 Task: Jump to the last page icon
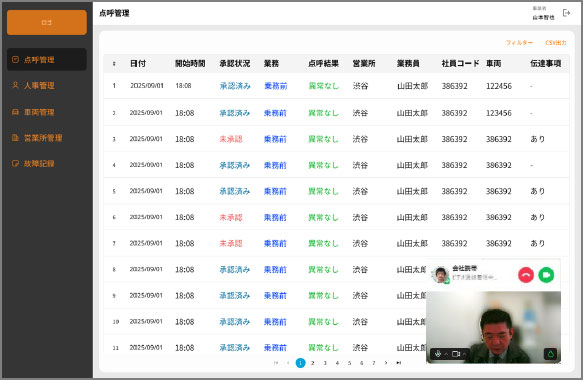[x=398, y=363]
